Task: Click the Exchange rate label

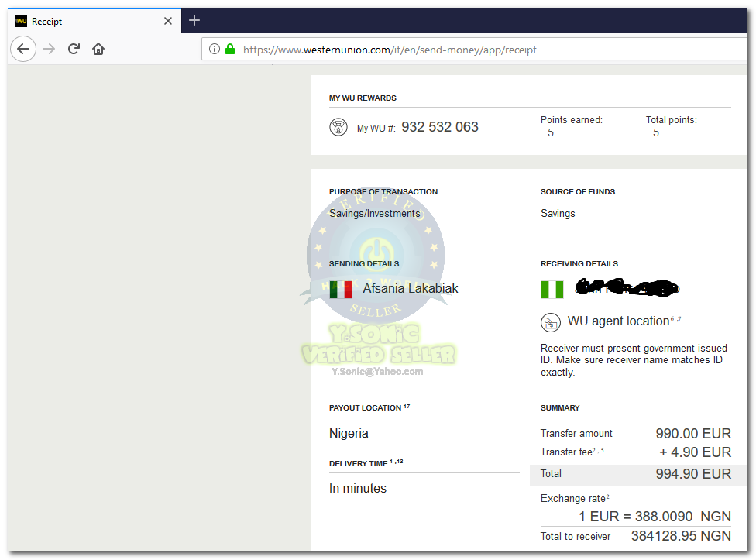Action: pos(575,498)
